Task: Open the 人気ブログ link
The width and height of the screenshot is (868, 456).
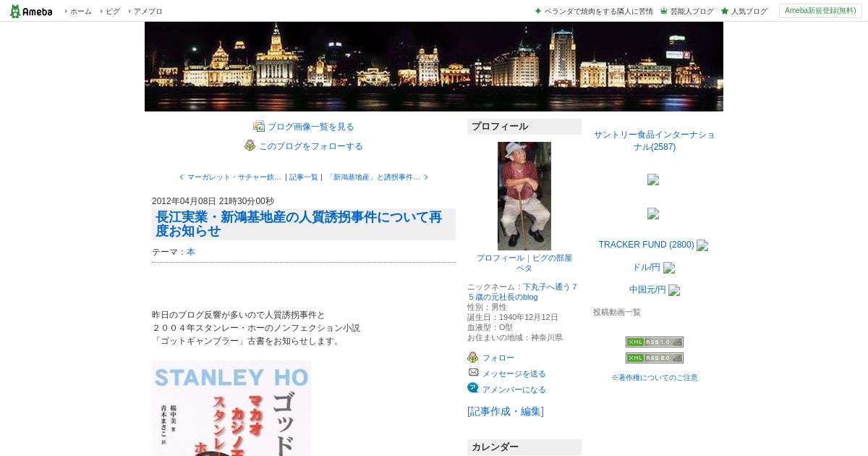Action: [x=749, y=12]
